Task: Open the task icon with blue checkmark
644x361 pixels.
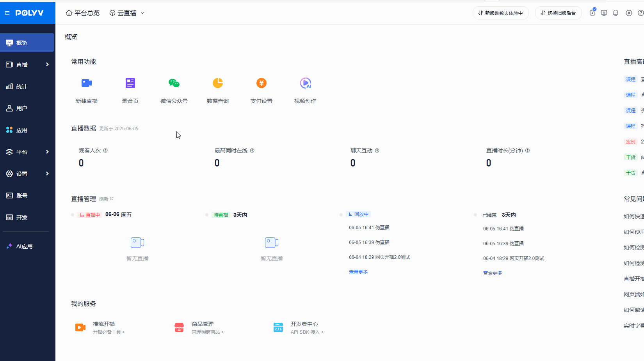Action: tap(592, 12)
